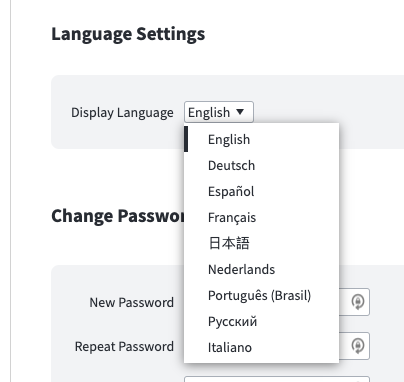Click the autofill icon in Repeat Password field
The image size is (404, 382).
tap(358, 346)
